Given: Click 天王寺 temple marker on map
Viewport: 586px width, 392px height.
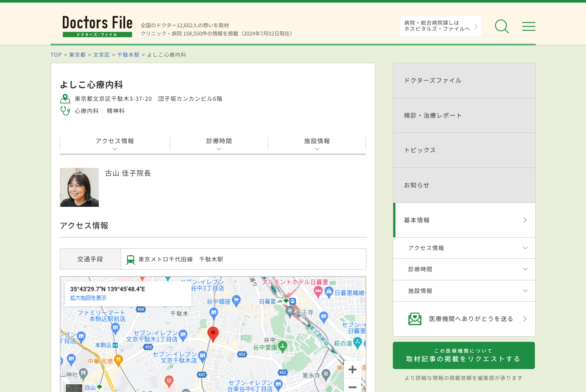Looking at the screenshot, I should point(290,312).
